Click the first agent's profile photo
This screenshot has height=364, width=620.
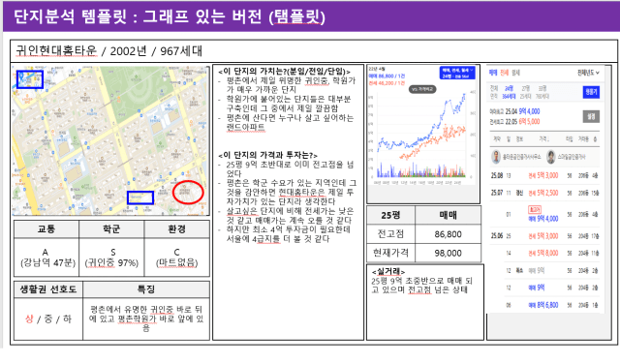pyautogui.click(x=496, y=157)
